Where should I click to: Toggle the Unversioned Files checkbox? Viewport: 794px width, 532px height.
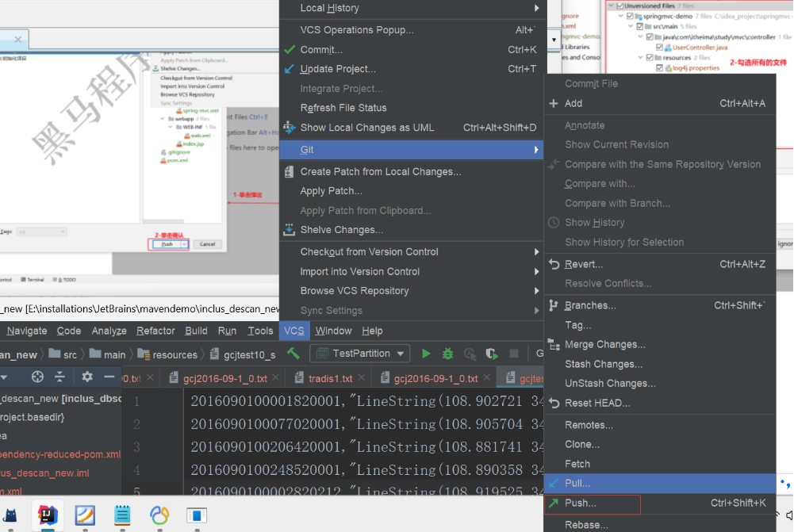click(619, 6)
